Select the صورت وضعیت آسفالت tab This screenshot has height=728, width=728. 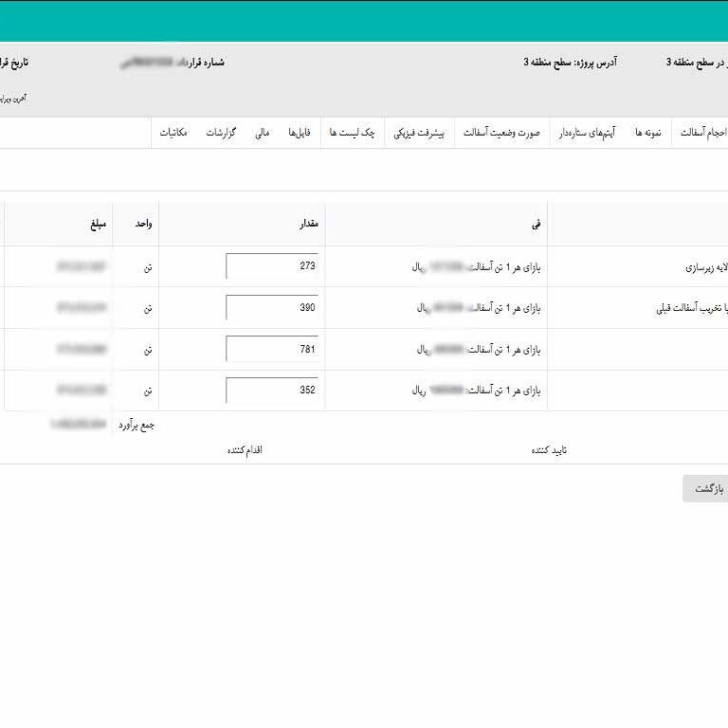pyautogui.click(x=501, y=134)
